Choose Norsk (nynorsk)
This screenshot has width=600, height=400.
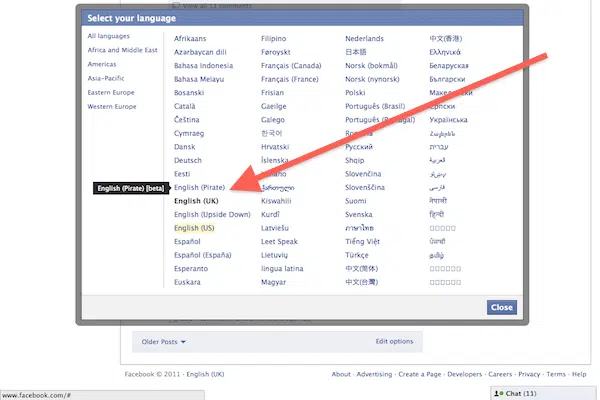372,79
